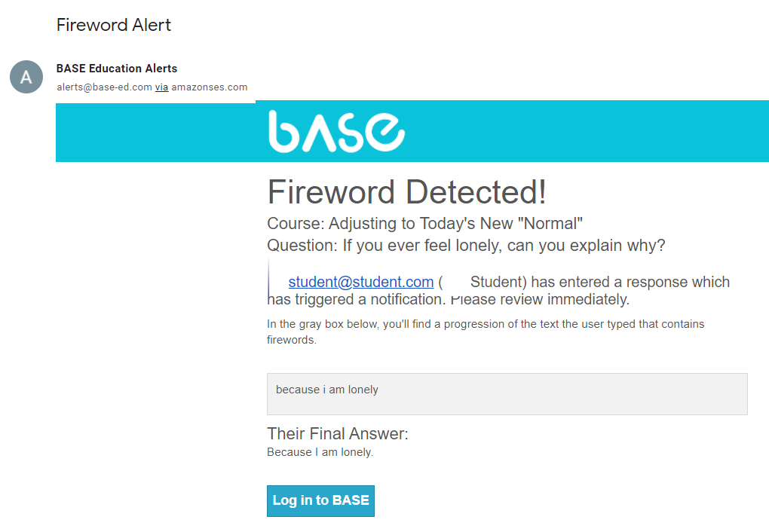Click the Log in to BASE button

click(320, 500)
